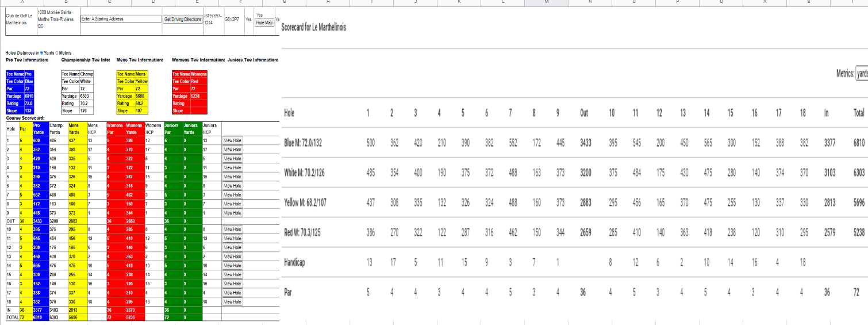View Hole for hole 18
The height and width of the screenshot is (325, 868).
(233, 301)
